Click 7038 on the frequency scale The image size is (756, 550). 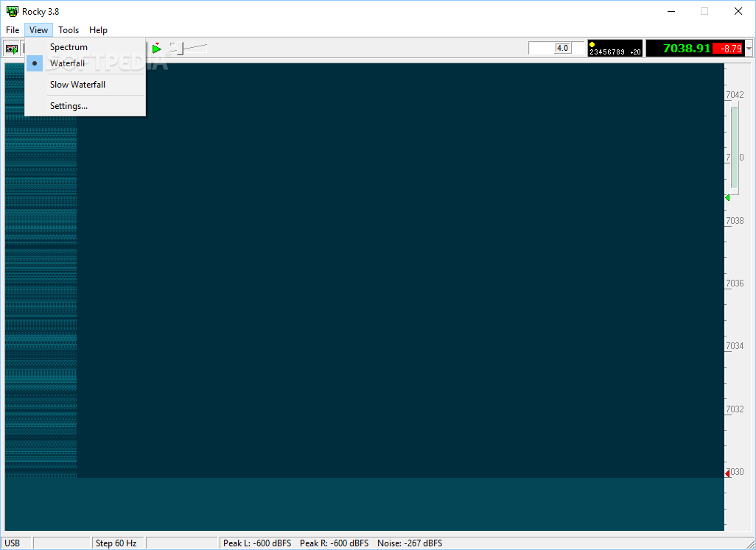[x=735, y=221]
